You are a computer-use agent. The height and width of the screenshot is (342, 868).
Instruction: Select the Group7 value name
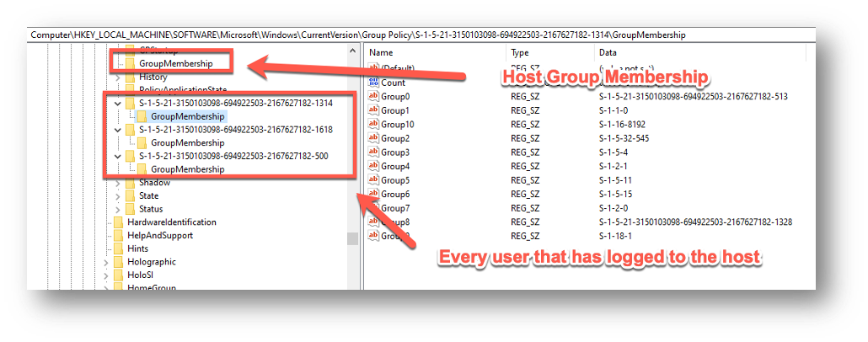tap(395, 208)
